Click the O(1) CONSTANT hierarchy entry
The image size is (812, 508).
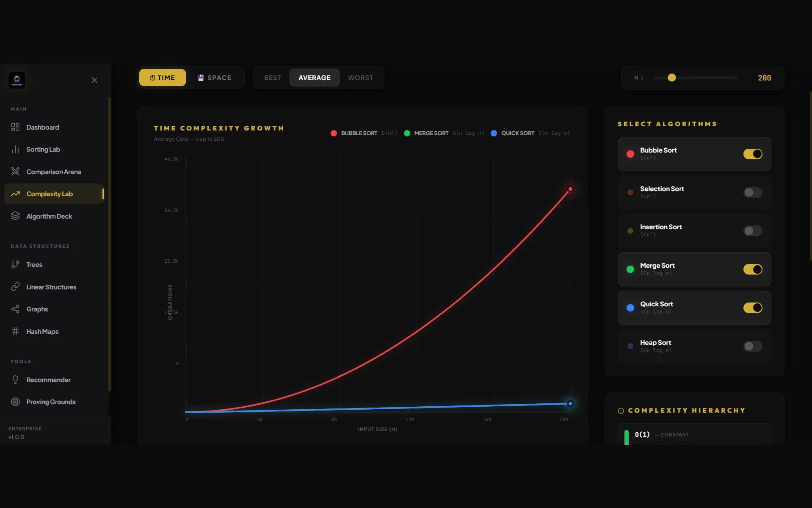pos(694,434)
